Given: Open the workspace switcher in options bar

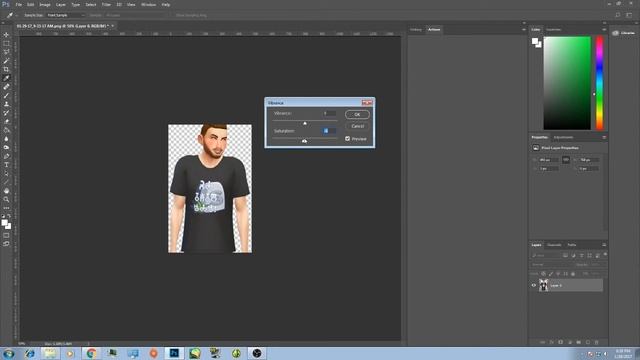Looking at the screenshot, I should click(629, 15).
